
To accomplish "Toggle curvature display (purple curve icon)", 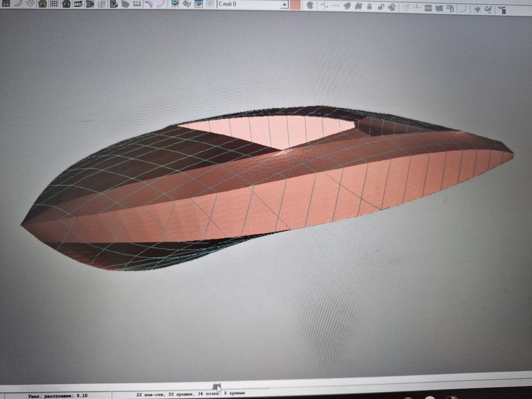I will coord(149,4).
